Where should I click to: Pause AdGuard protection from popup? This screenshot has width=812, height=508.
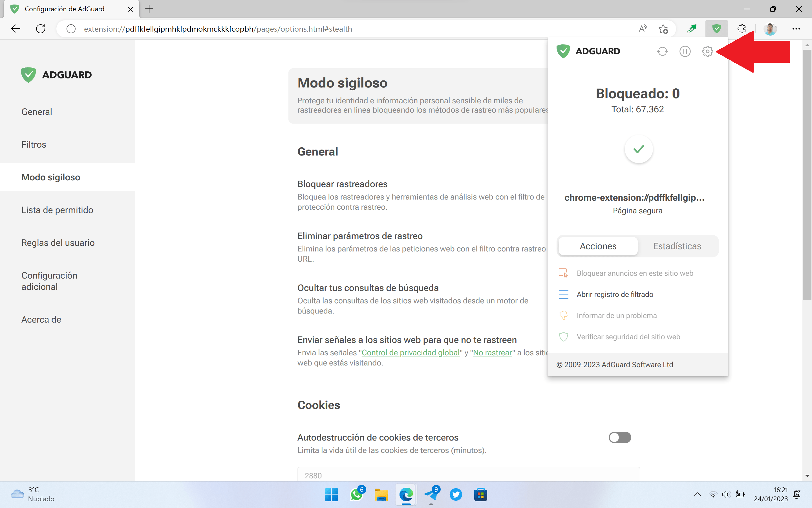685,51
